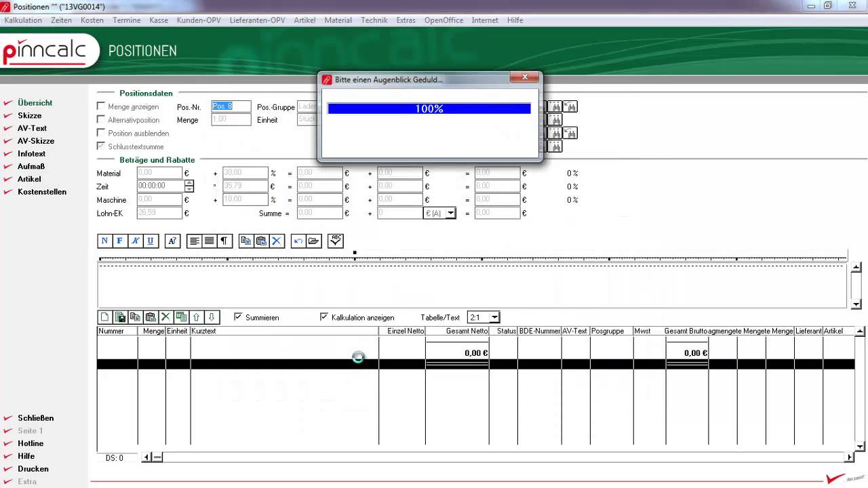This screenshot has height=488, width=868.
Task: Create new table row blank-page icon
Action: [x=104, y=317]
